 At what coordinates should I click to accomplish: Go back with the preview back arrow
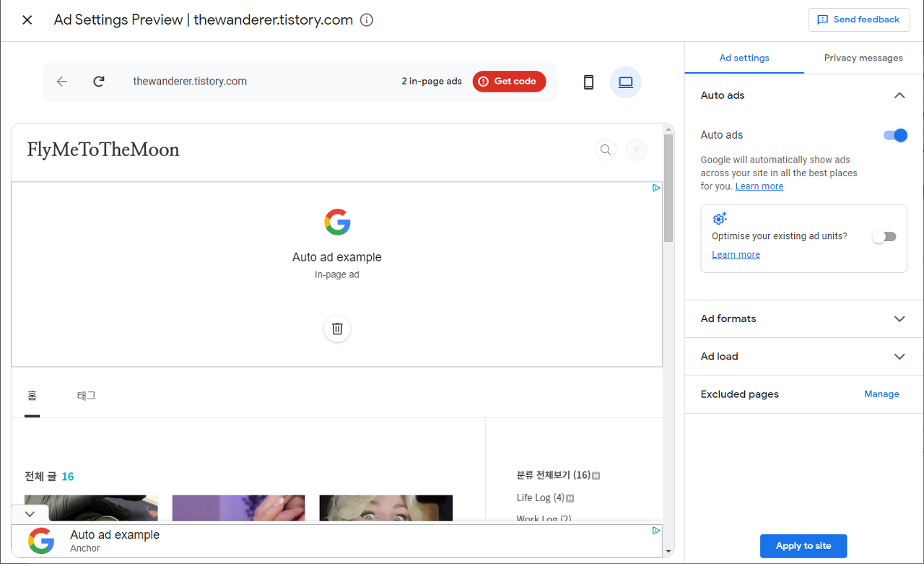coord(62,82)
